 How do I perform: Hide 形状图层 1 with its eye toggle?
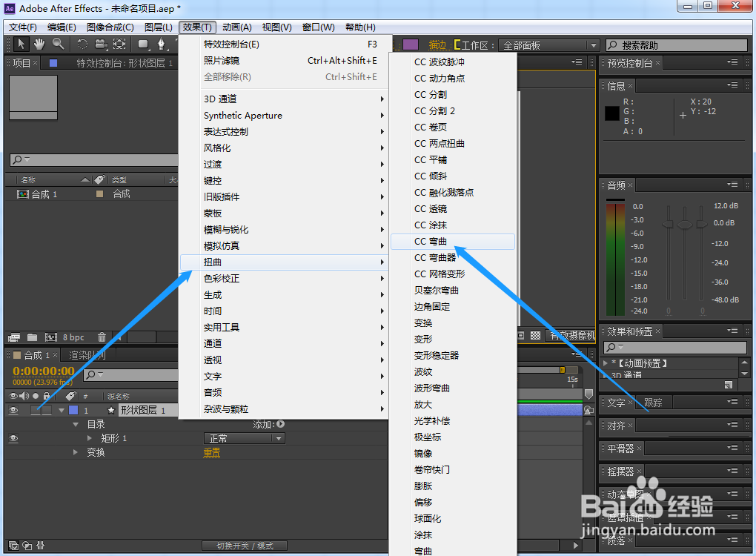coord(13,411)
